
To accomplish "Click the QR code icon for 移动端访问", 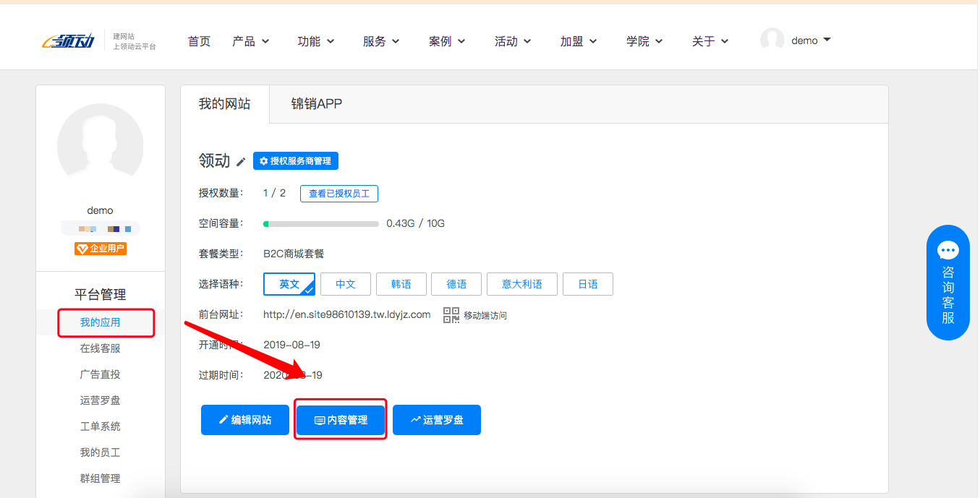I will coord(451,314).
